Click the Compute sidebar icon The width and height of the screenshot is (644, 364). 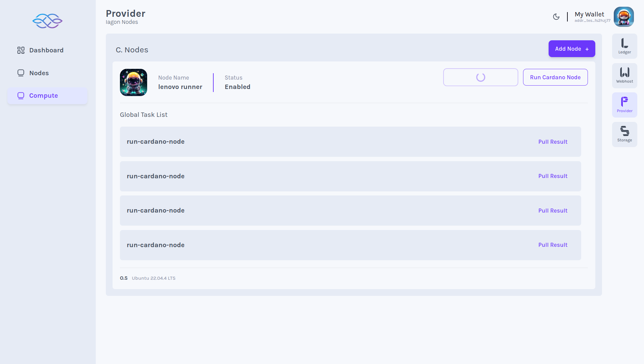(21, 96)
